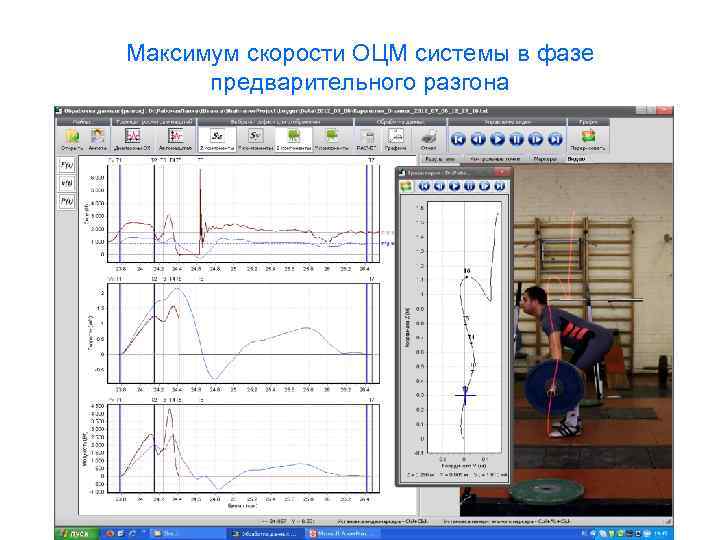
Task: Step forward in trajectory window
Action: click(x=484, y=186)
